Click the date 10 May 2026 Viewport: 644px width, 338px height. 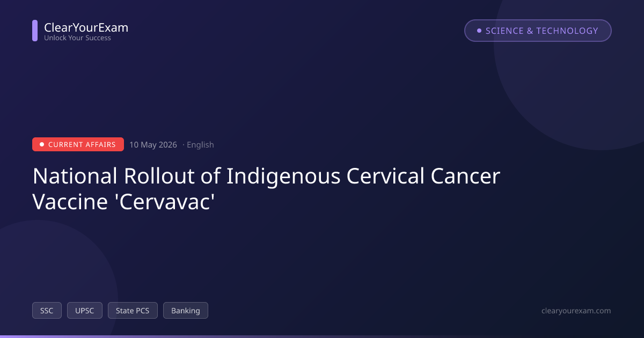coord(153,144)
